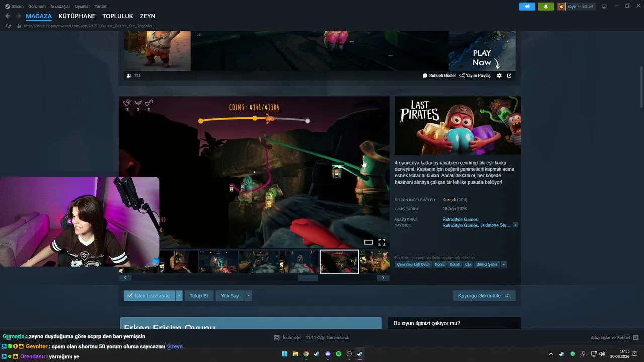Open the Steam announcements megaphone button

point(527,6)
